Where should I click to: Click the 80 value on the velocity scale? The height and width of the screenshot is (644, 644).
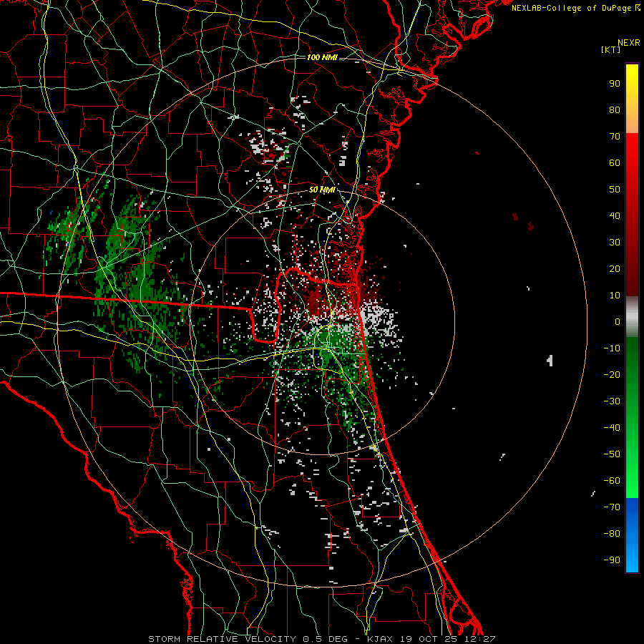615,109
